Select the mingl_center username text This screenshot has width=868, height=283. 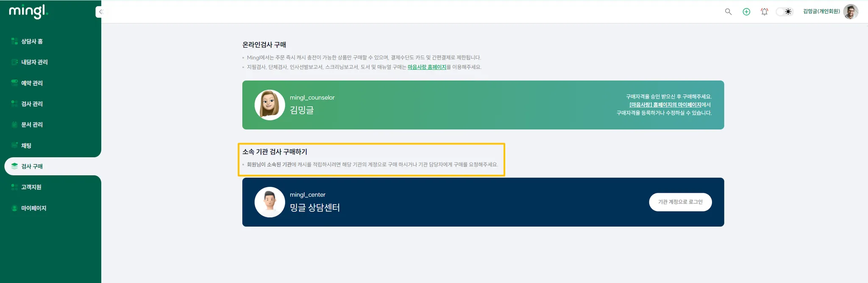(x=308, y=194)
